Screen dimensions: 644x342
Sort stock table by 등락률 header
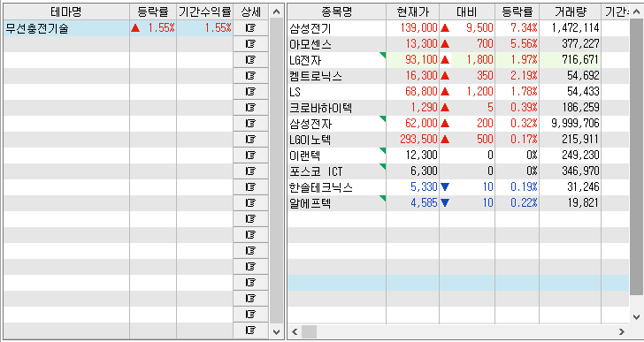[x=517, y=11]
